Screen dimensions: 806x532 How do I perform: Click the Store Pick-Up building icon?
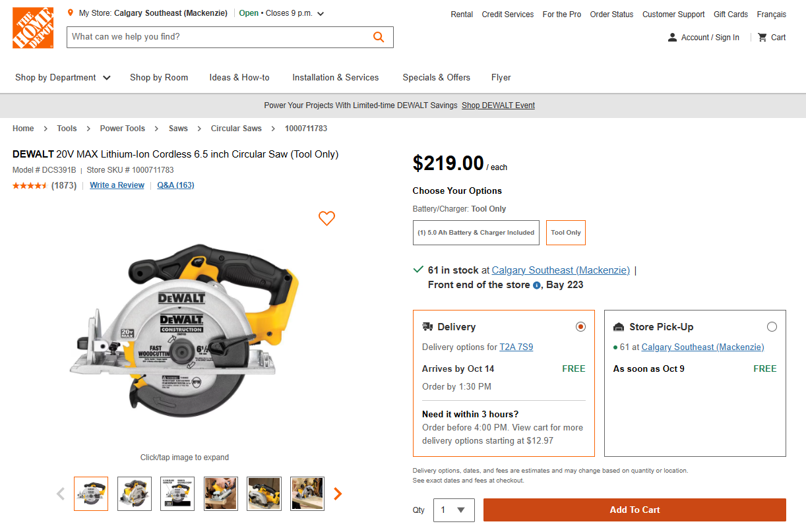(x=619, y=326)
